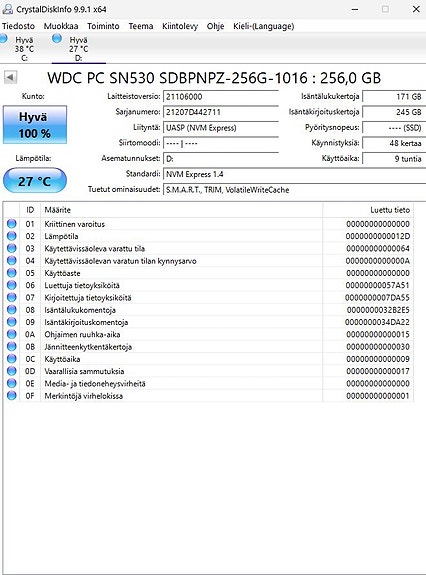The image size is (426, 575).
Task: Click the Pyöritysnopeus value (SSD)
Action: point(394,128)
